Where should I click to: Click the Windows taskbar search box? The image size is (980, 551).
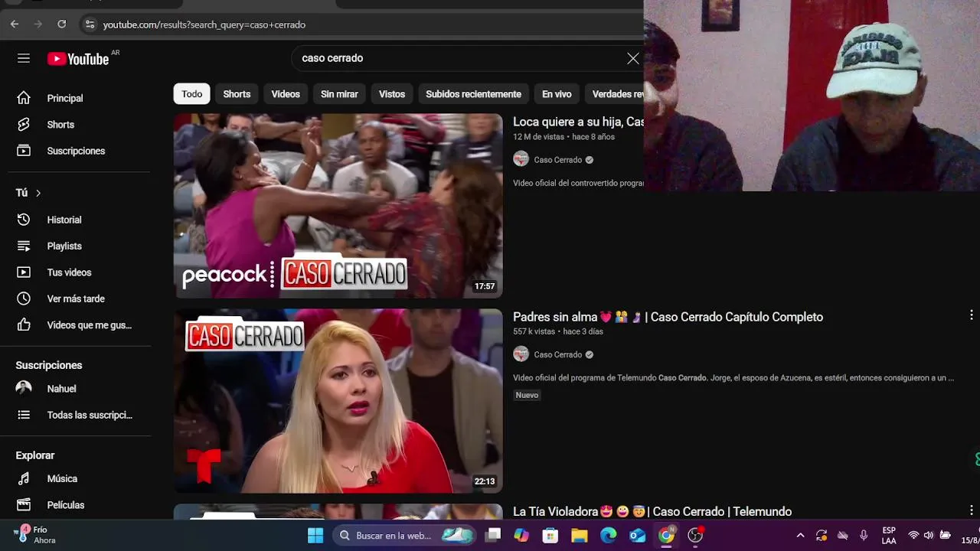coord(406,536)
